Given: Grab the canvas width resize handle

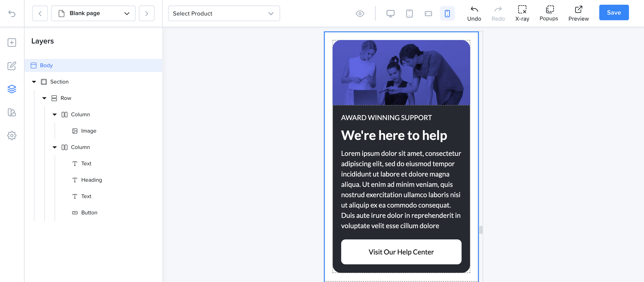Looking at the screenshot, I should coord(481,230).
